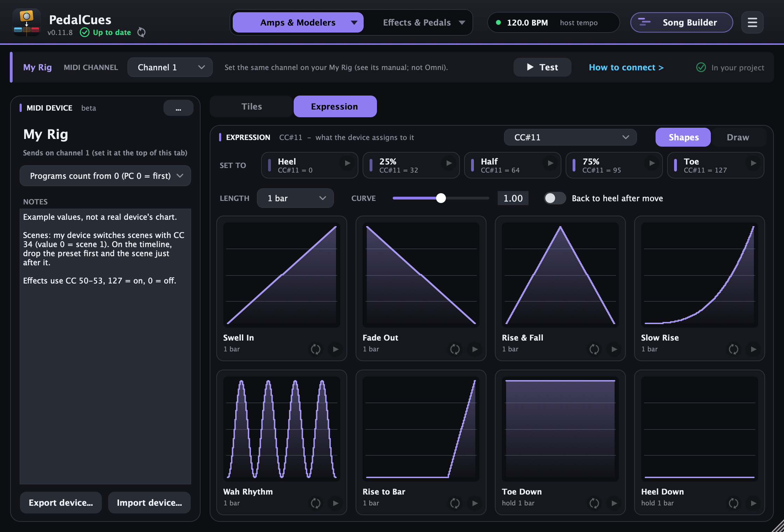This screenshot has height=532, width=784.
Task: Open the CC#11 controller dropdown
Action: pos(570,137)
